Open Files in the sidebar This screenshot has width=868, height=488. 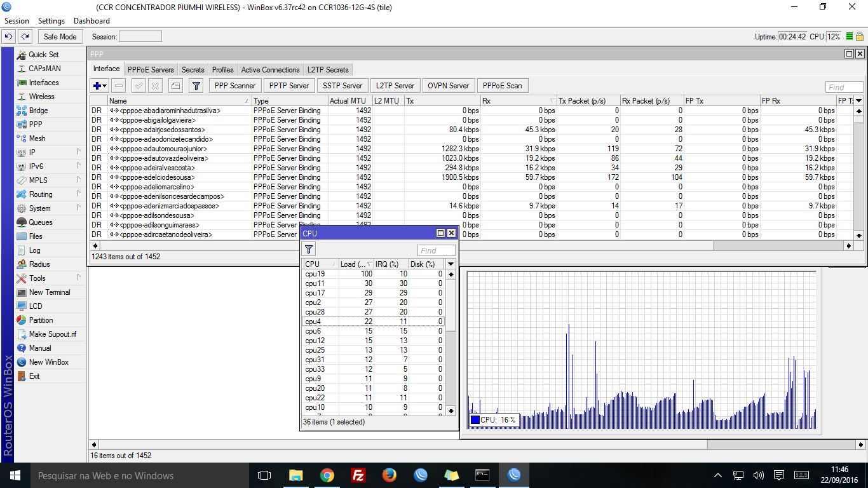click(36, 236)
